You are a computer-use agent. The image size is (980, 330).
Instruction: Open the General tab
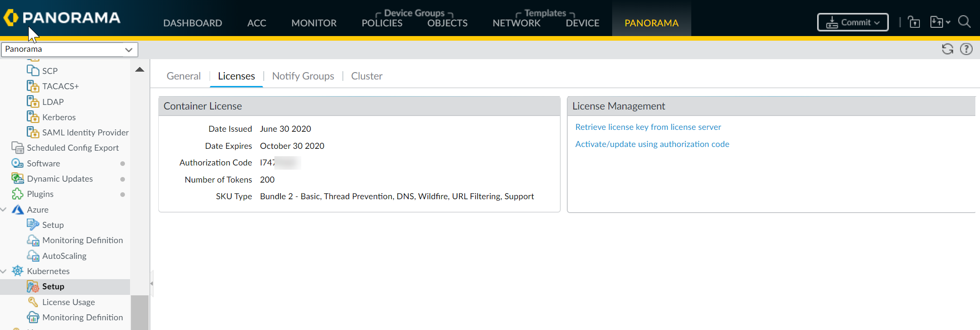click(x=183, y=76)
